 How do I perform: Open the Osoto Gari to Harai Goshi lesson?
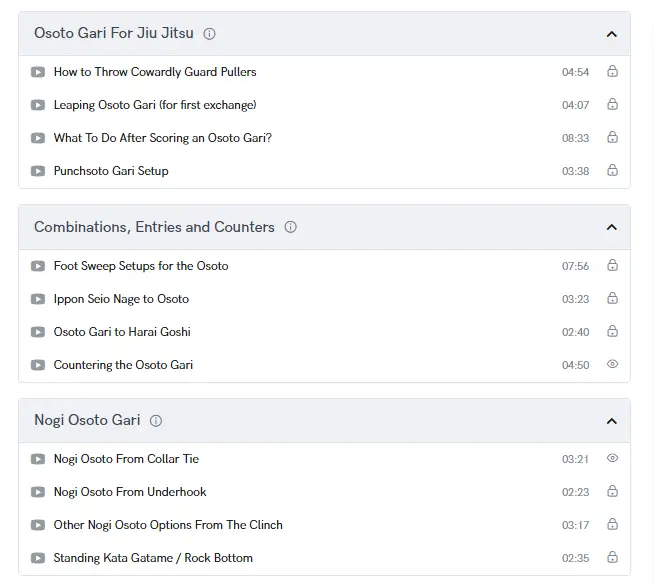[x=122, y=332]
